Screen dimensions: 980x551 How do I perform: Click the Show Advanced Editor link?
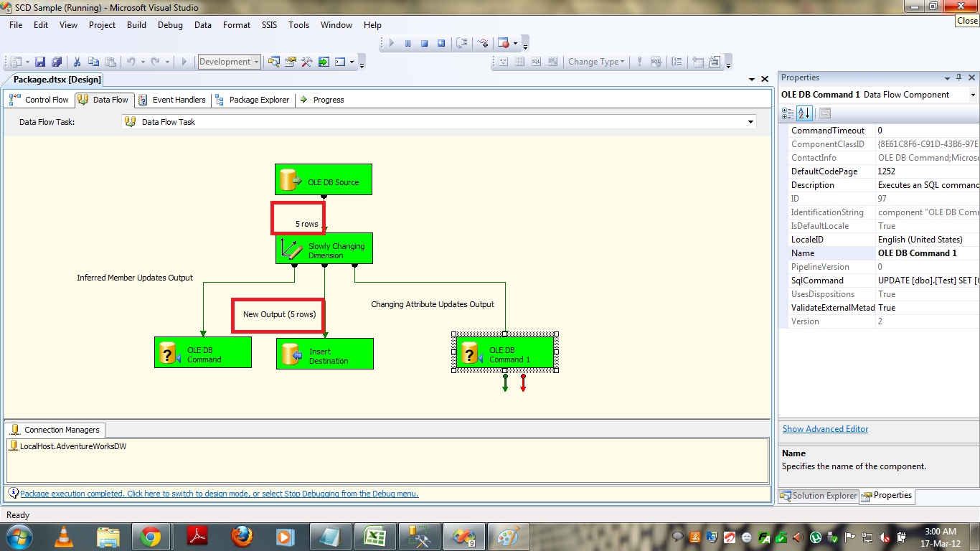[825, 429]
